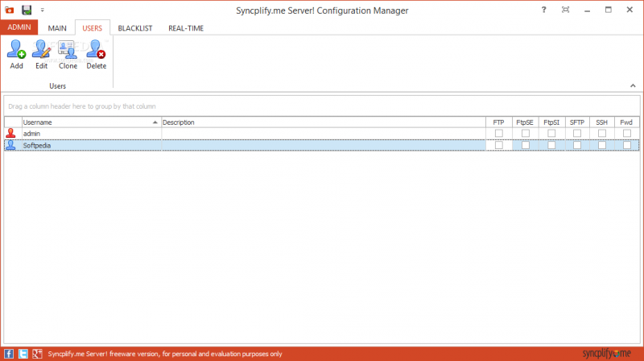This screenshot has width=644, height=361.
Task: Clone the selected user
Action: coord(68,53)
